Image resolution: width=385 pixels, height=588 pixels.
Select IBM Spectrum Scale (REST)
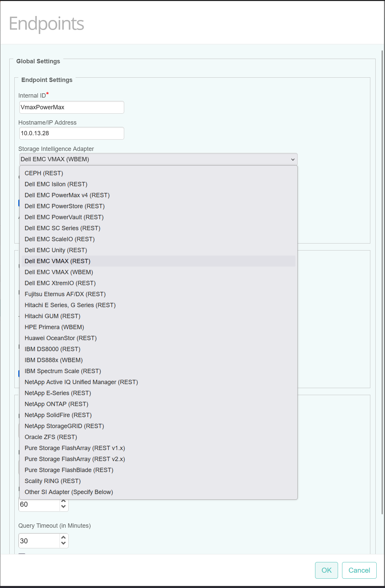[159, 371]
